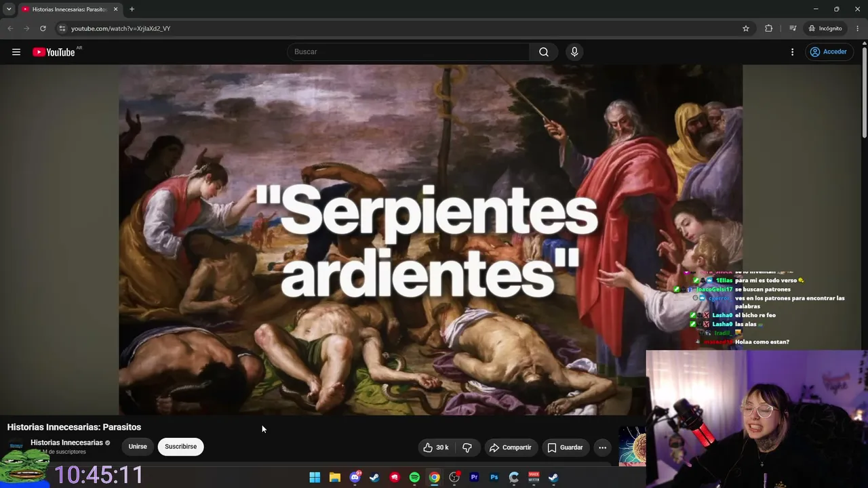The image size is (868, 488).
Task: Save the video with Guardar
Action: pos(566,447)
